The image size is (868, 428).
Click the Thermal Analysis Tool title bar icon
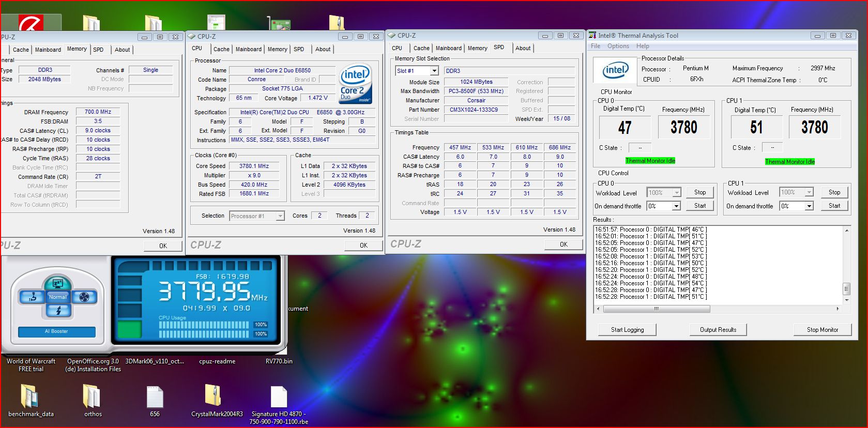592,35
